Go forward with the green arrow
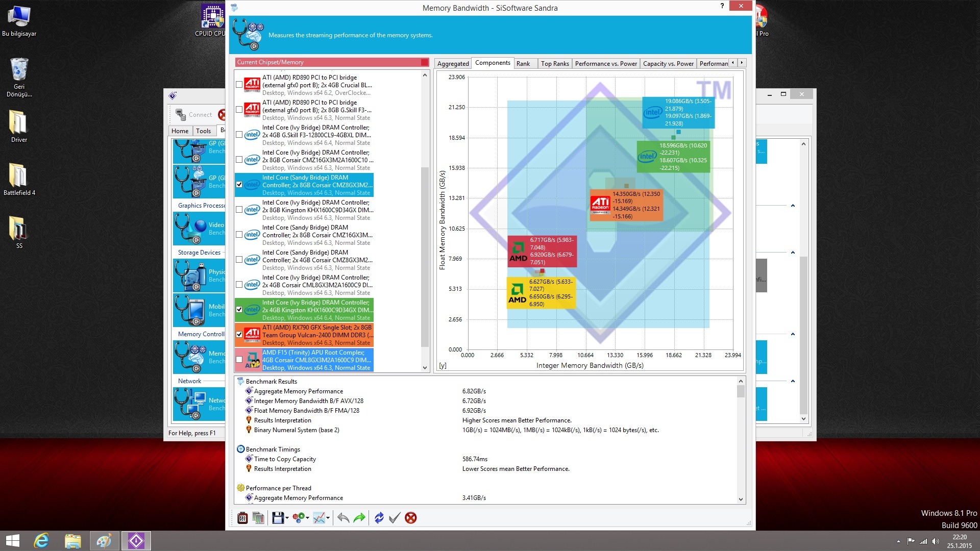Viewport: 980px width, 551px height. coord(359,518)
